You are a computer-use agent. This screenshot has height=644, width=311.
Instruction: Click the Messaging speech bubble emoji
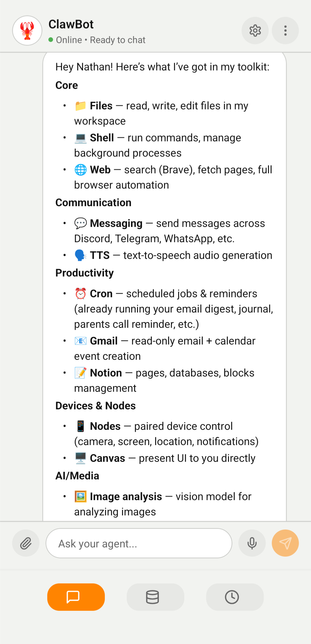[81, 223]
